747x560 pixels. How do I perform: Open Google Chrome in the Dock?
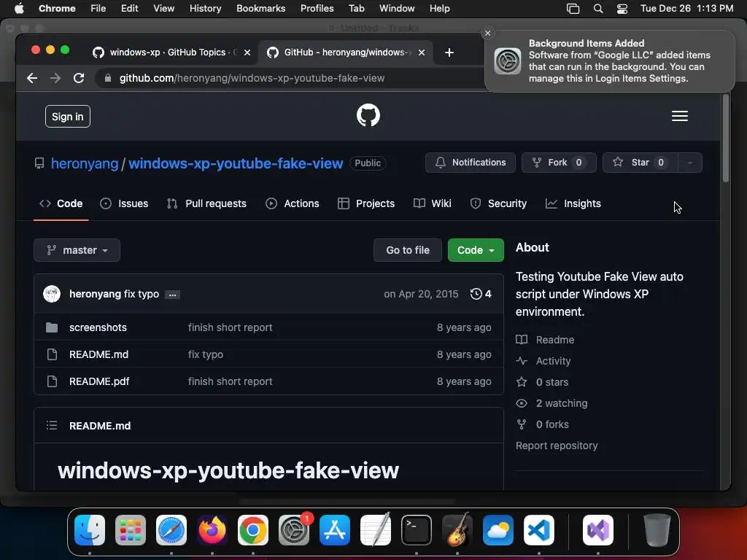pos(253,530)
